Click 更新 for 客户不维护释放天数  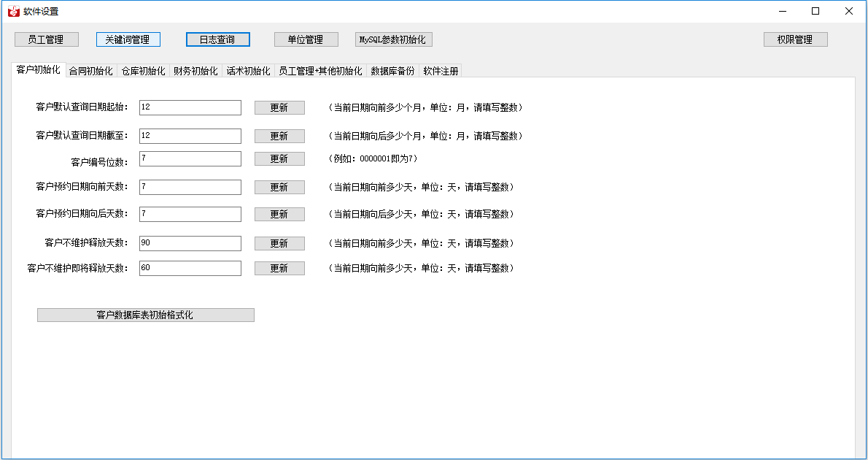tap(279, 243)
